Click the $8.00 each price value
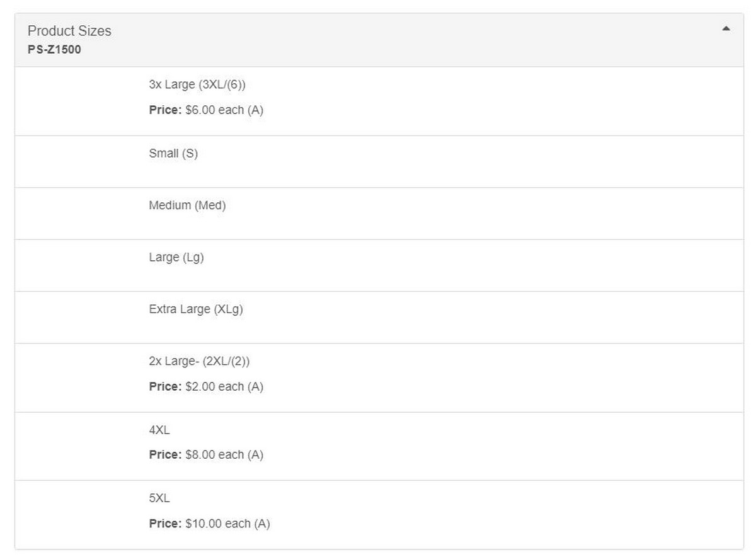756x559 pixels. pos(214,454)
